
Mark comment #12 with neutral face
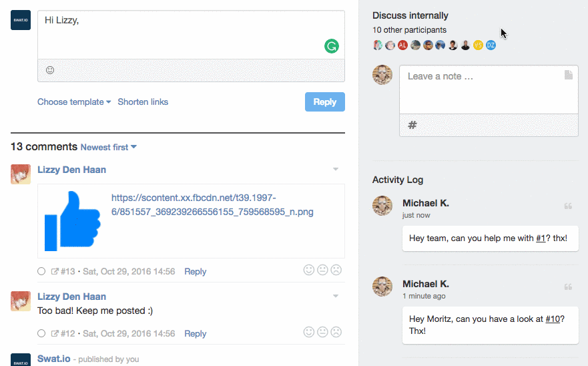(x=322, y=332)
